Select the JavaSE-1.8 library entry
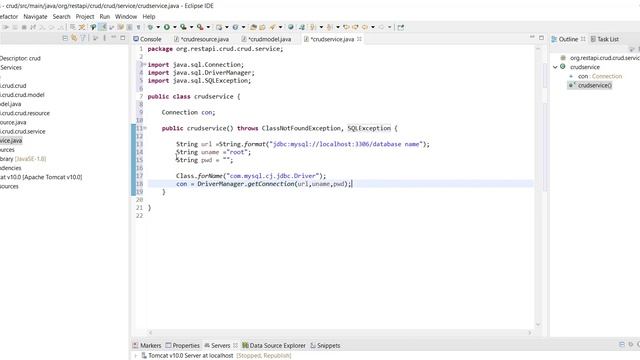 (23, 159)
